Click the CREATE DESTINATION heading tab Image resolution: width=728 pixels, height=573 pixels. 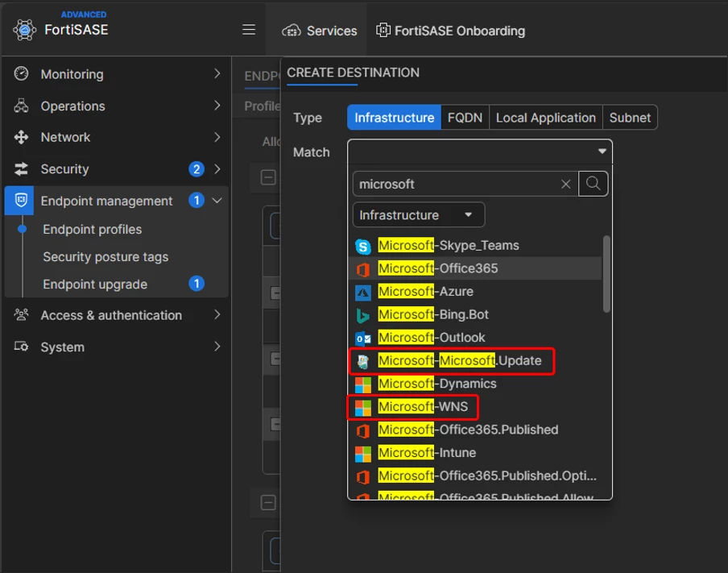353,73
